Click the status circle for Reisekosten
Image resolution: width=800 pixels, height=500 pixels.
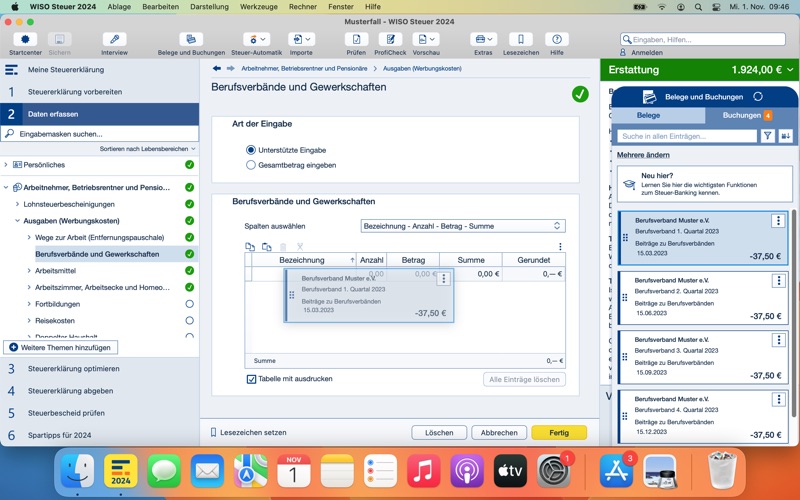click(x=189, y=320)
